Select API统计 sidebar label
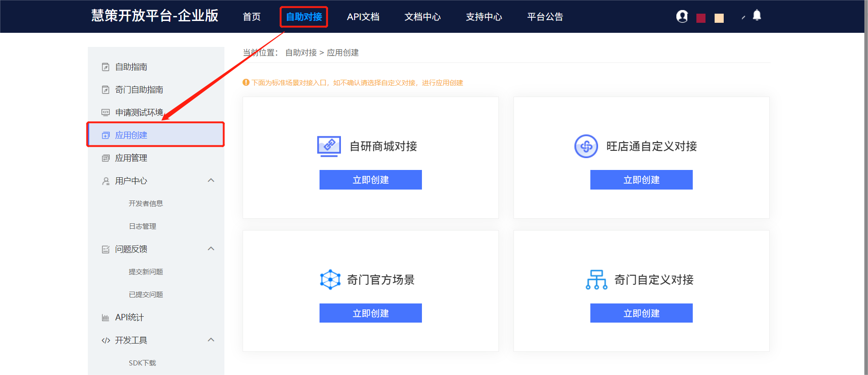The height and width of the screenshot is (375, 868). (x=129, y=318)
